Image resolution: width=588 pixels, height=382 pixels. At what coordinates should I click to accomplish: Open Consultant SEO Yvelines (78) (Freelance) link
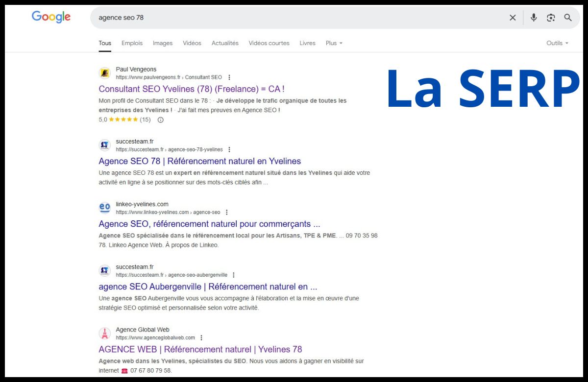coord(192,89)
